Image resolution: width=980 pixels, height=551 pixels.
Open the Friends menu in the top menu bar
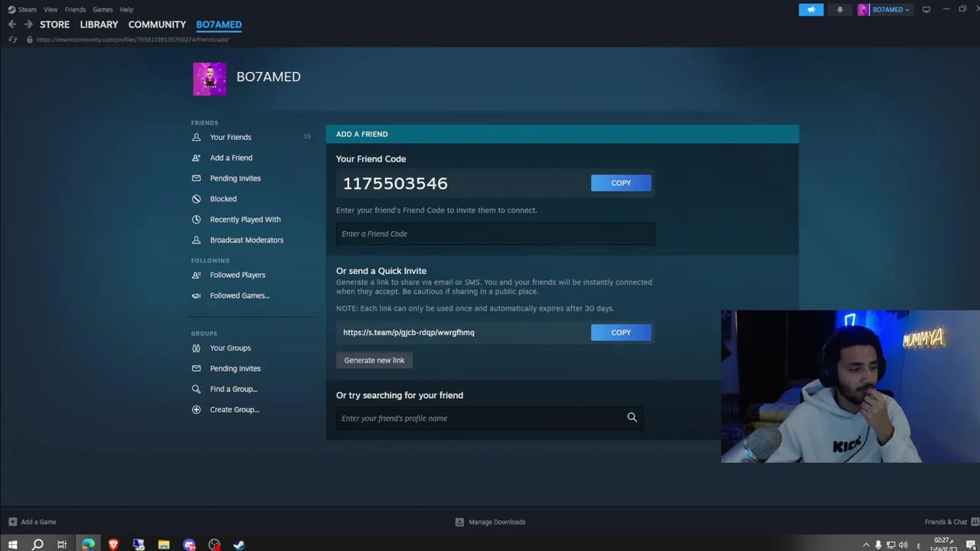pos(75,10)
